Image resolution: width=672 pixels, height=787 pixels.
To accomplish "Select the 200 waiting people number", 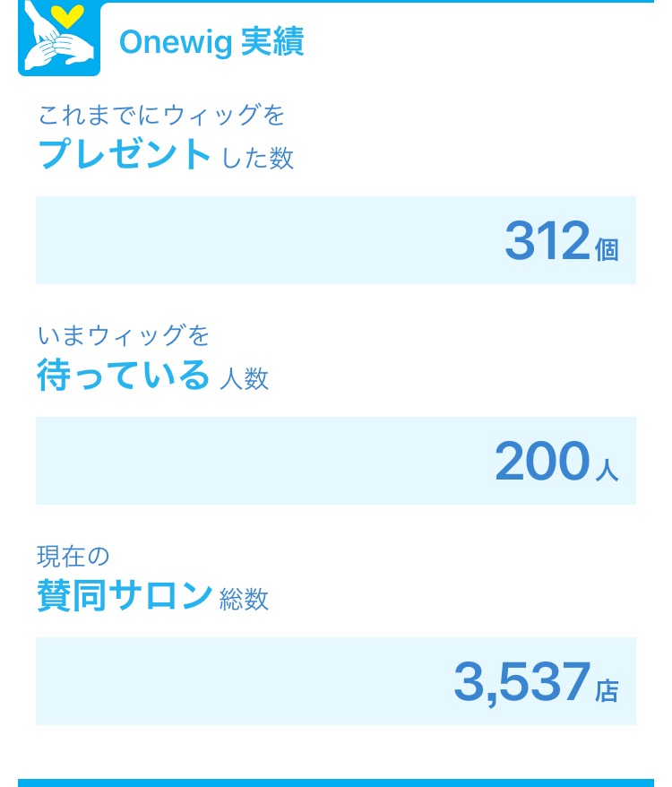I will 542,461.
